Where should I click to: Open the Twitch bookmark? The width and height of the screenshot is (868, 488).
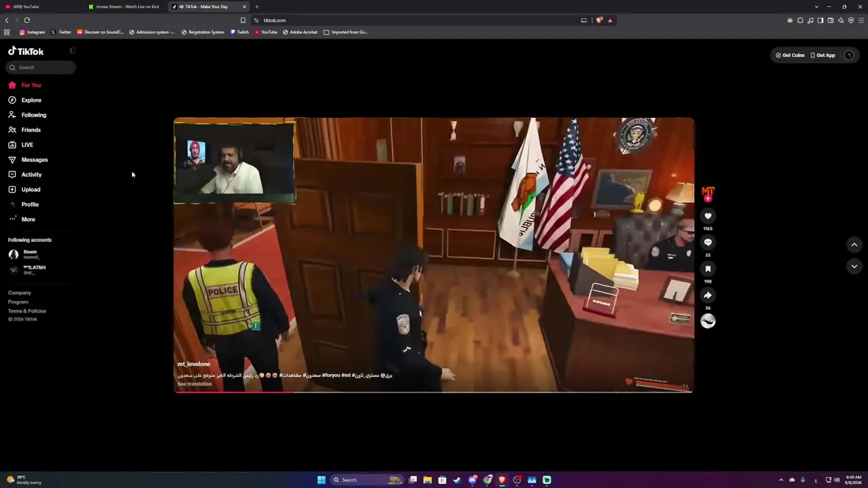coord(239,33)
